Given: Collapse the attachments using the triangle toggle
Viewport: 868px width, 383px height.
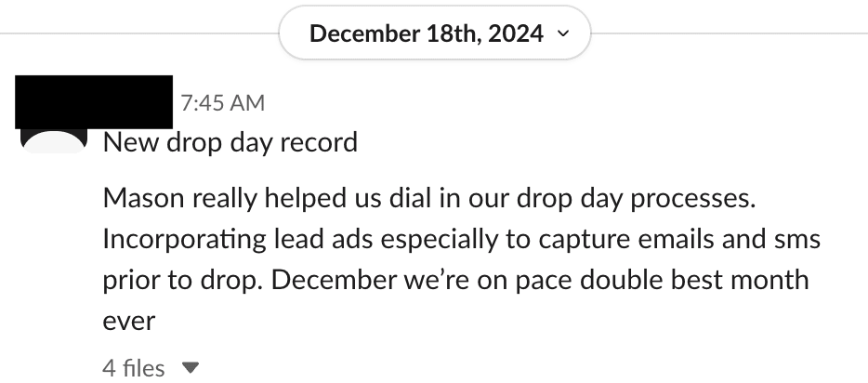Looking at the screenshot, I should tap(191, 368).
